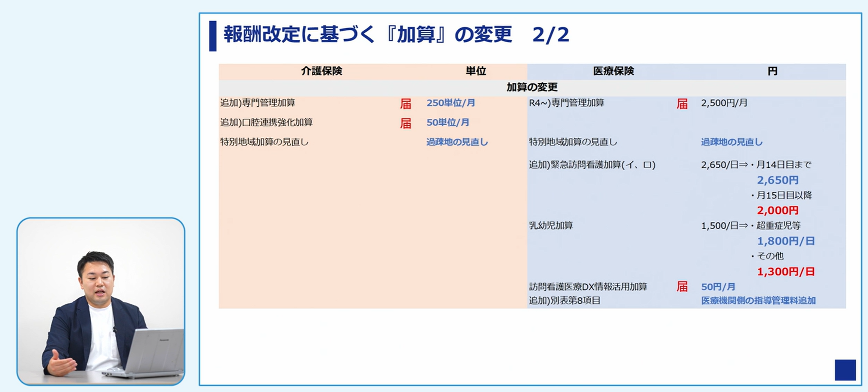Click 訪問看護医療DX情報活用加算 row label
Screen dimensions: 868x392
point(588,286)
